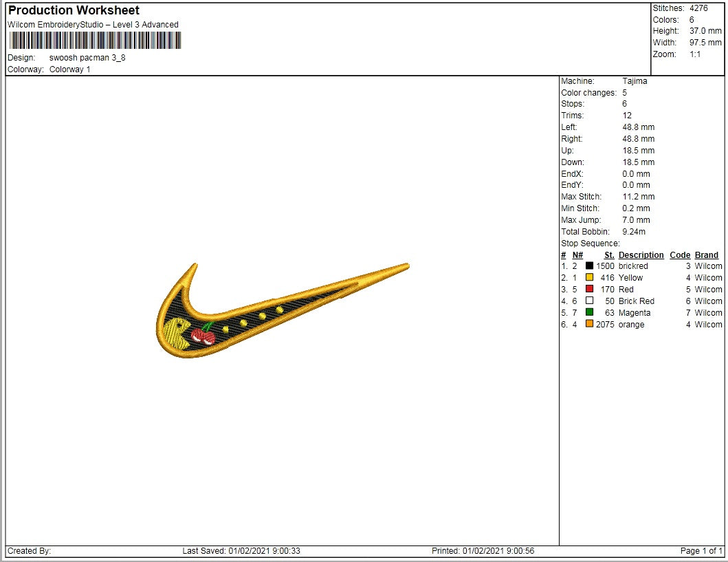Click the stitch count 1500

click(605, 266)
